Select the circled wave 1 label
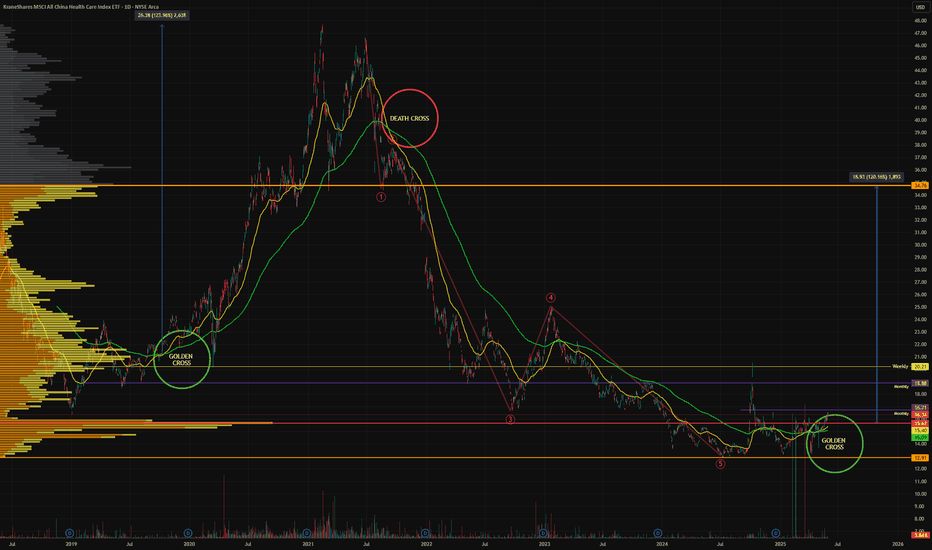This screenshot has height=550, width=932. pos(381,197)
